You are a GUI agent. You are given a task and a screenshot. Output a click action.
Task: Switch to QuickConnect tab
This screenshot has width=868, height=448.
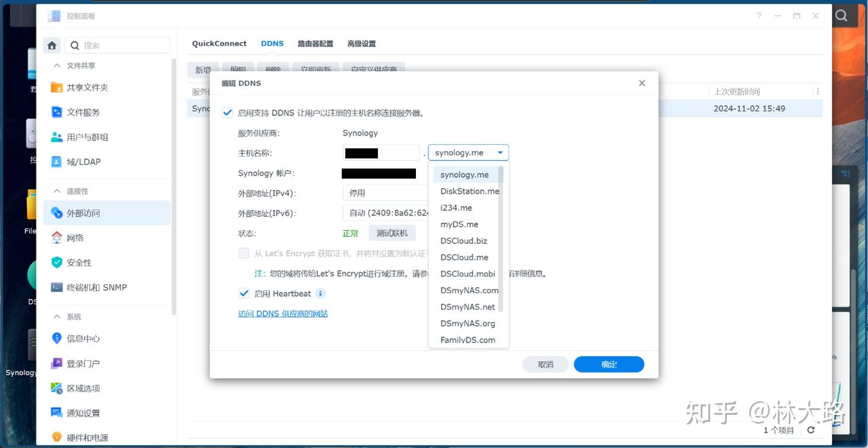coord(219,43)
